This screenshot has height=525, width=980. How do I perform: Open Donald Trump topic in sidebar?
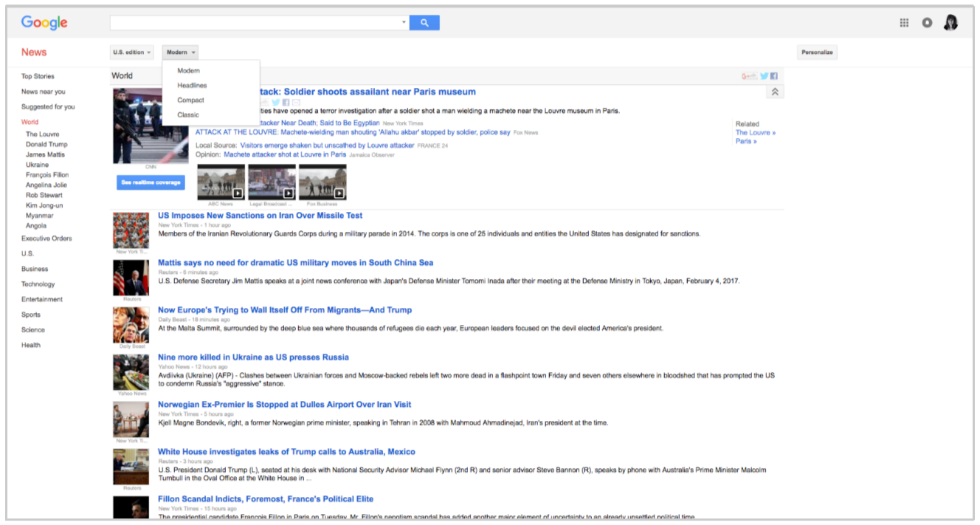click(x=46, y=145)
